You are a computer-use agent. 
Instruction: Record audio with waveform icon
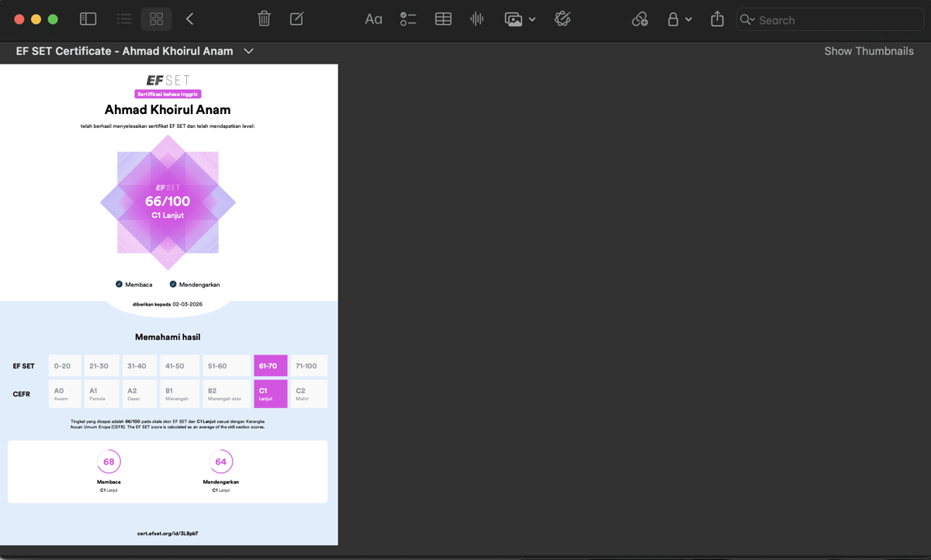point(477,19)
